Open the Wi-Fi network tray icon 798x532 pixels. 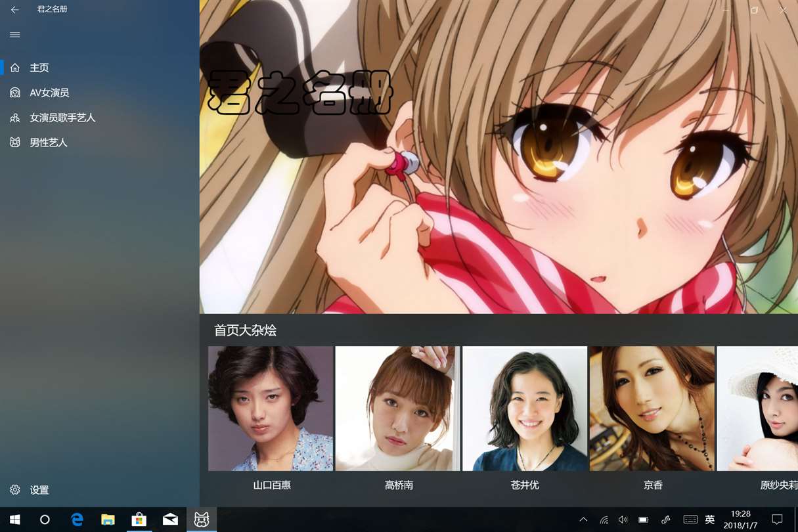pyautogui.click(x=604, y=520)
